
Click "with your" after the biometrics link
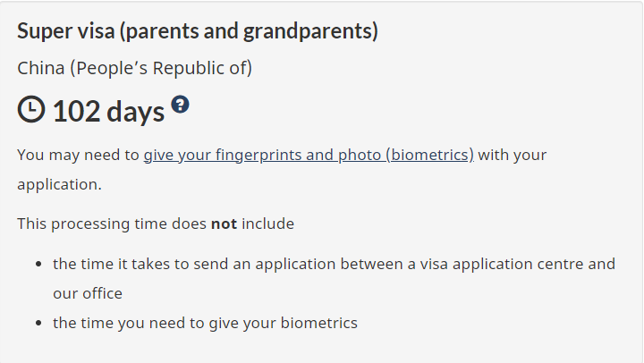click(513, 155)
